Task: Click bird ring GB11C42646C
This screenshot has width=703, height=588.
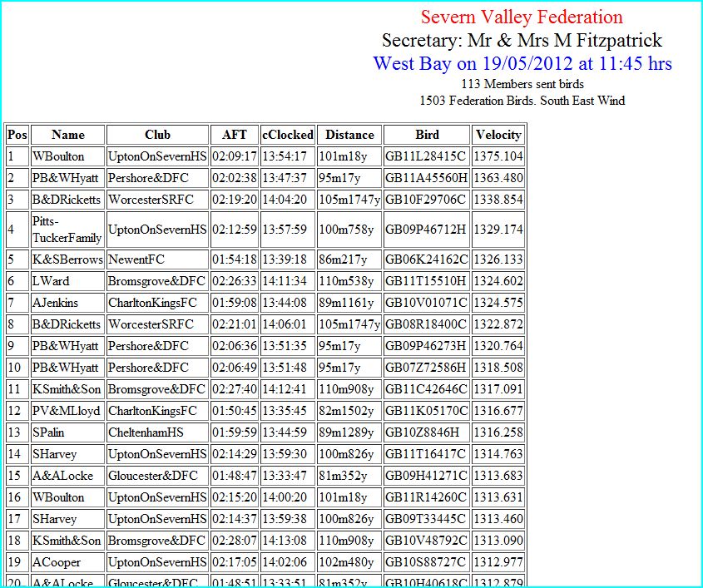Action: click(x=427, y=389)
